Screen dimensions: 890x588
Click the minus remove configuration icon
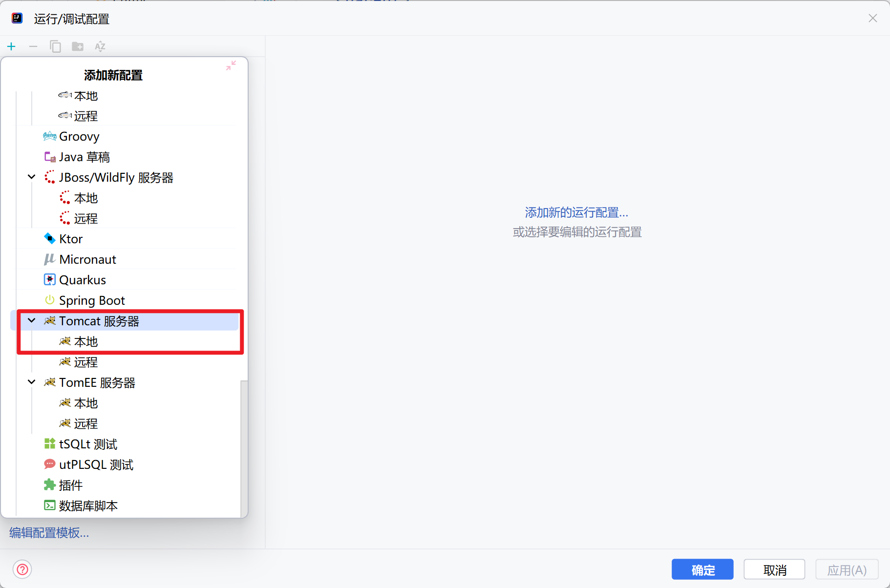coord(33,46)
